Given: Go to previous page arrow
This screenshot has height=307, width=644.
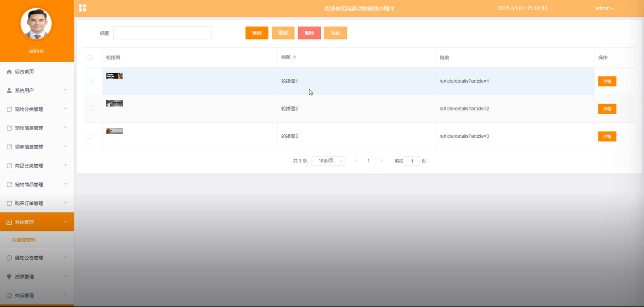Looking at the screenshot, I should [x=355, y=161].
